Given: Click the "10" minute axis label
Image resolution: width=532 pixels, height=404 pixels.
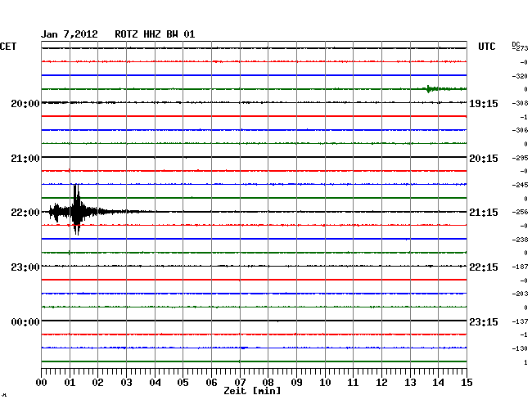Looking at the screenshot, I should tap(325, 383).
